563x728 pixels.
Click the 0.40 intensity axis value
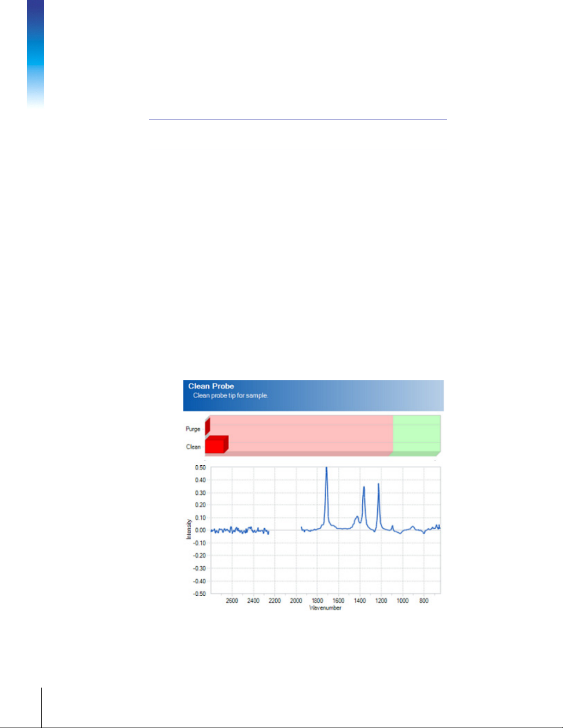click(x=200, y=480)
